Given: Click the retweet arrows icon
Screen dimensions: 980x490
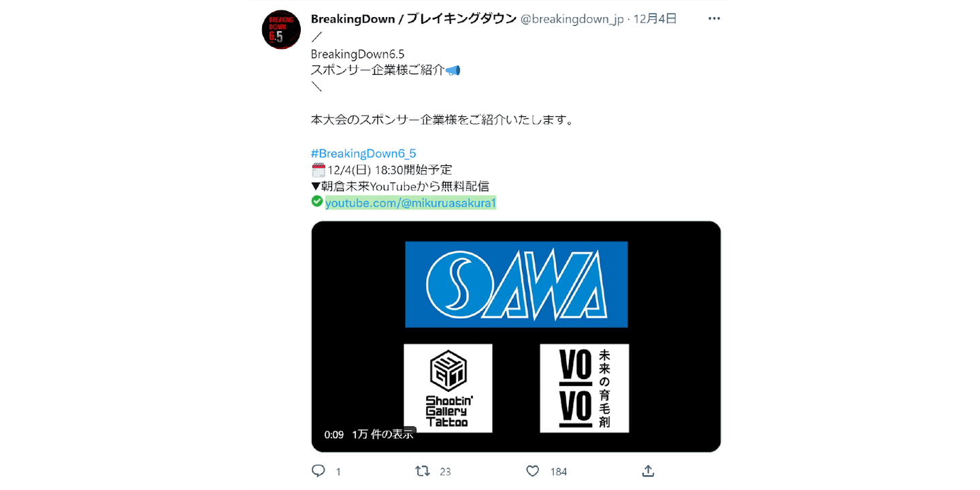Looking at the screenshot, I should click(x=422, y=471).
